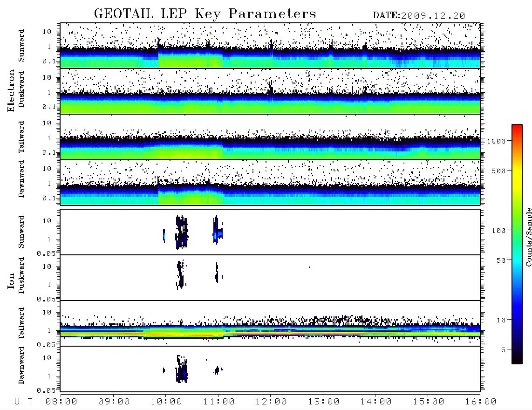Click the "Counts/Sample" colorbar label
532x410 pixels.
click(528, 237)
